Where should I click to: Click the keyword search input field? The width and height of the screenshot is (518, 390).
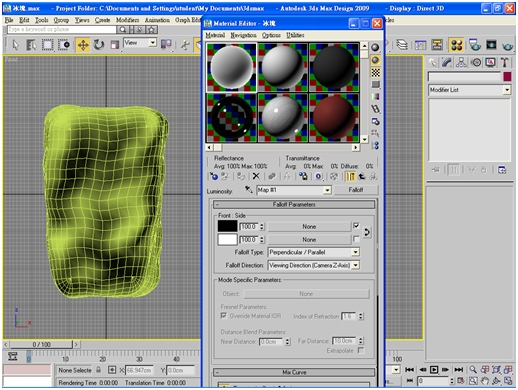click(x=62, y=29)
